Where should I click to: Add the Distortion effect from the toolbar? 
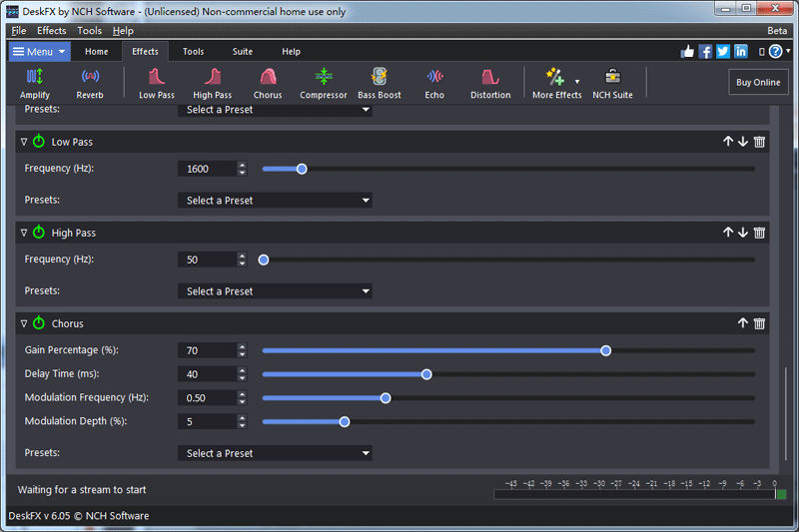[x=490, y=84]
